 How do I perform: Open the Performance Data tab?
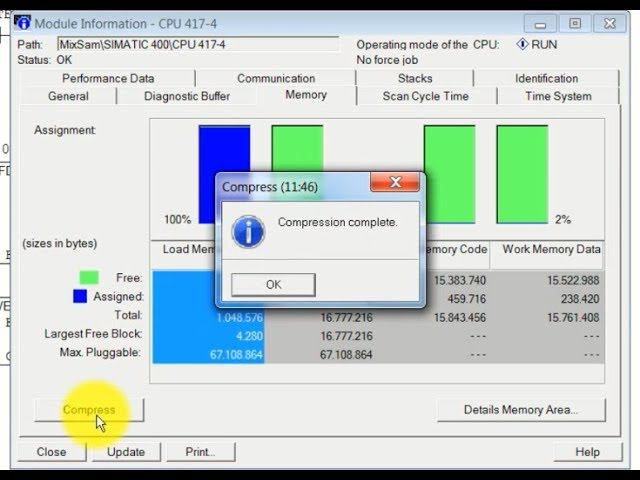coord(108,78)
